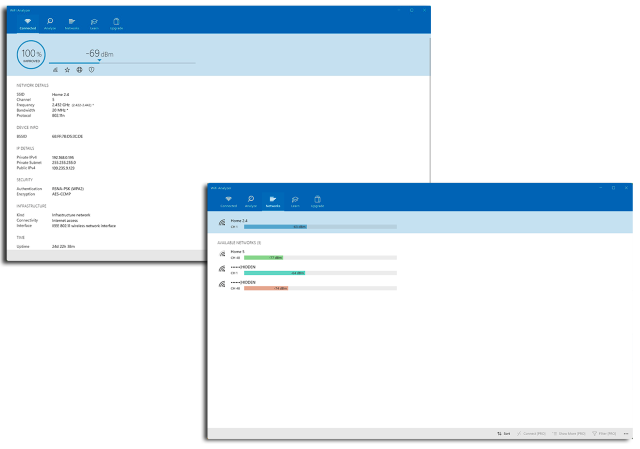Click the globe icon under signal meter
The width and height of the screenshot is (640, 449).
pos(79,70)
